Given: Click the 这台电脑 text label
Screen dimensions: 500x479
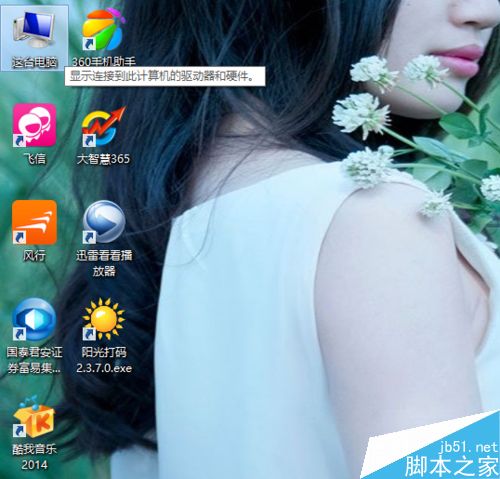Looking at the screenshot, I should (34, 62).
